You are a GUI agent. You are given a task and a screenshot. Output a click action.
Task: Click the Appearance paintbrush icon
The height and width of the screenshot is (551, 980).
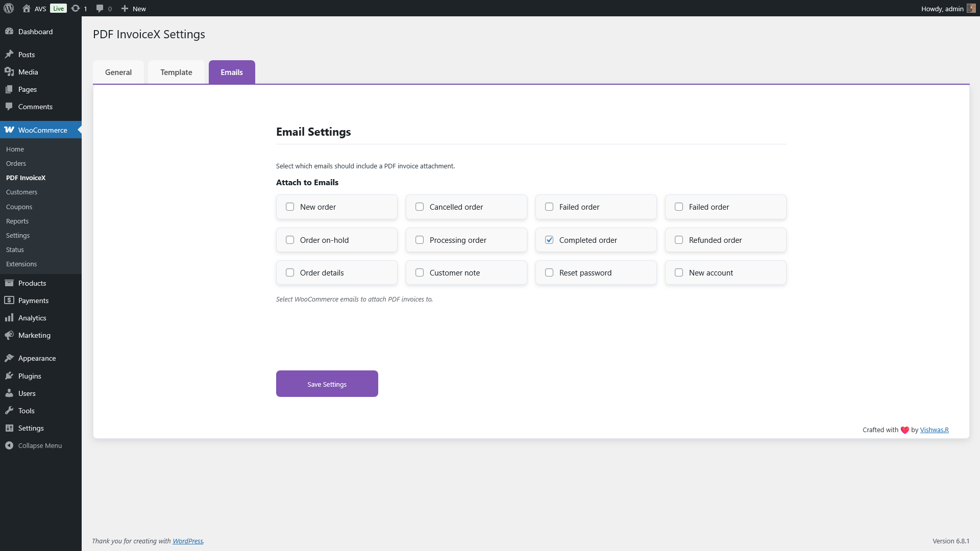tap(9, 358)
